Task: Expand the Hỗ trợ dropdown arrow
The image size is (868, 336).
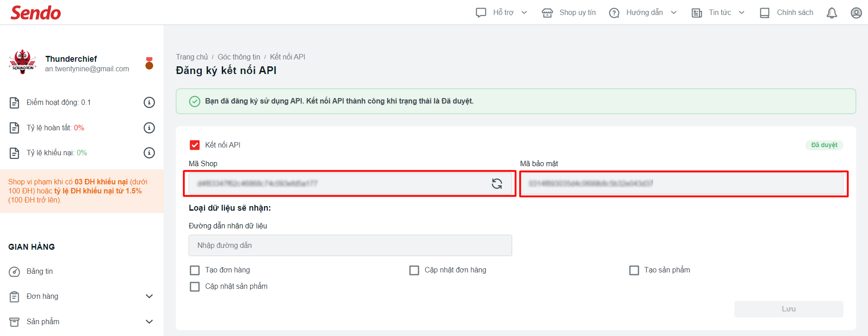Action: tap(524, 13)
